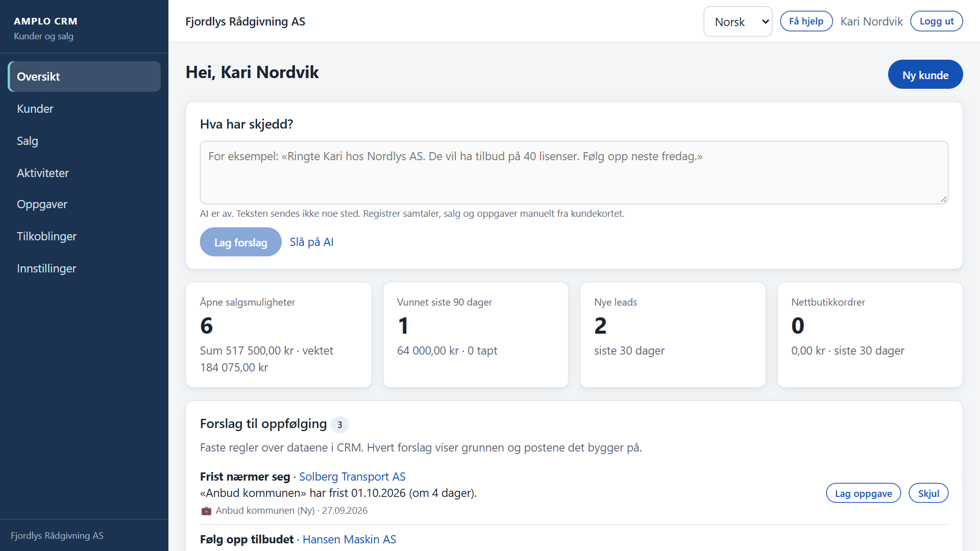Create task with Lag oppgave button
The width and height of the screenshot is (980, 551).
point(863,493)
